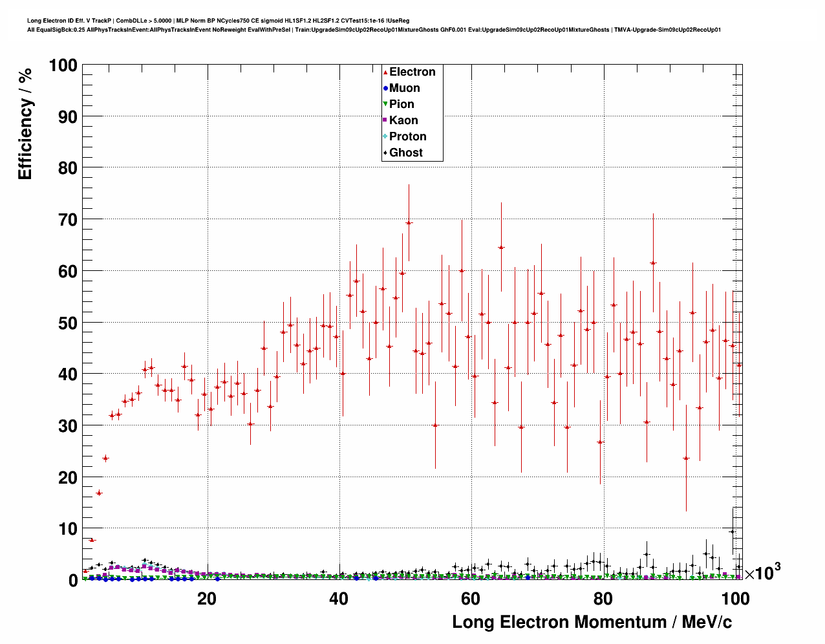Select the "Muon" legend label

(405, 88)
